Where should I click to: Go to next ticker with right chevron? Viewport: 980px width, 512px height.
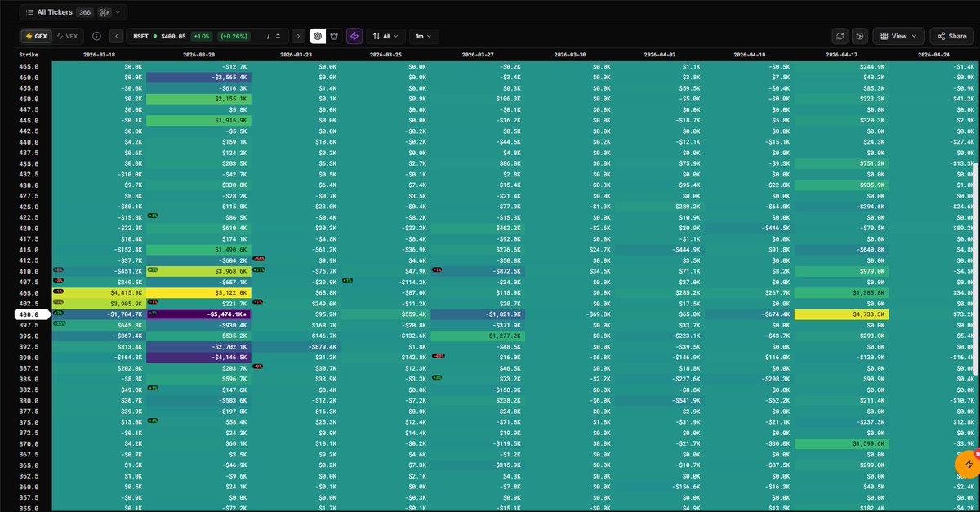(298, 36)
